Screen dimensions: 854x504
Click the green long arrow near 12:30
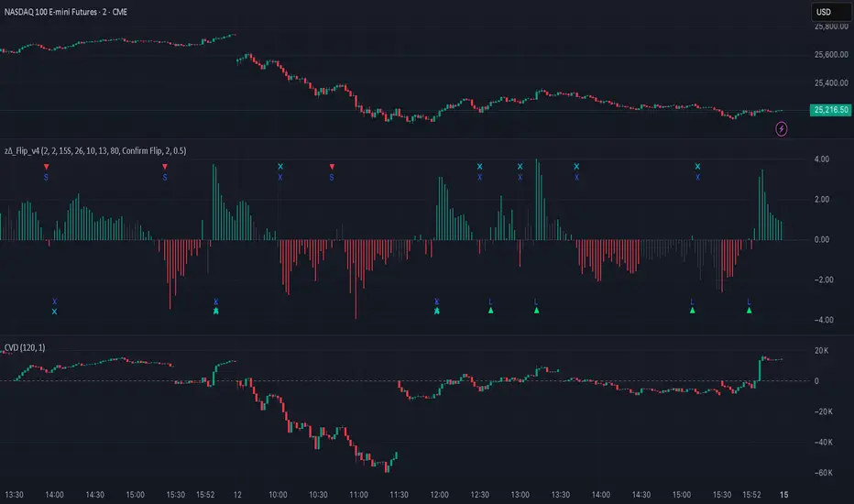(491, 311)
